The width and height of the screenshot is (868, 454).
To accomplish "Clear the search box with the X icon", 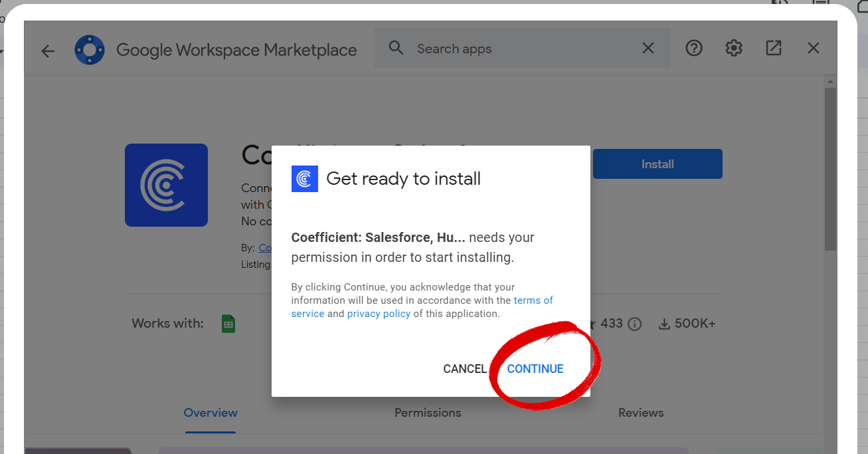I will [x=648, y=48].
